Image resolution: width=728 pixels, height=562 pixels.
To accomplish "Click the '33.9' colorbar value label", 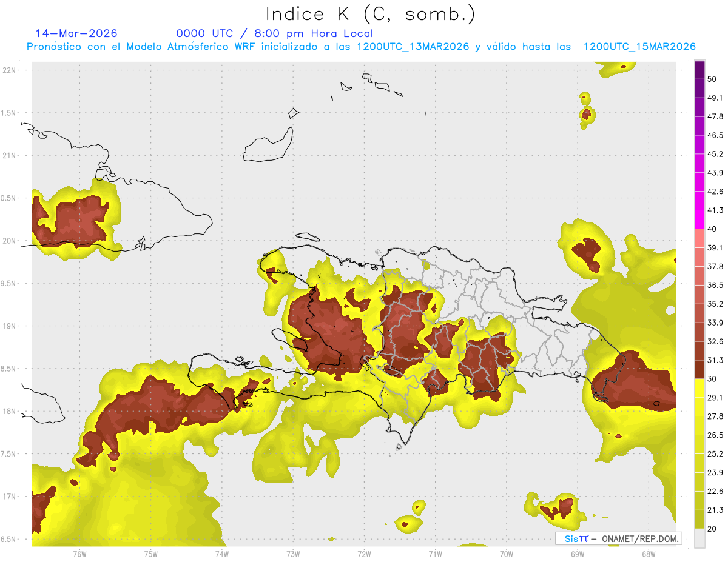I will [715, 323].
